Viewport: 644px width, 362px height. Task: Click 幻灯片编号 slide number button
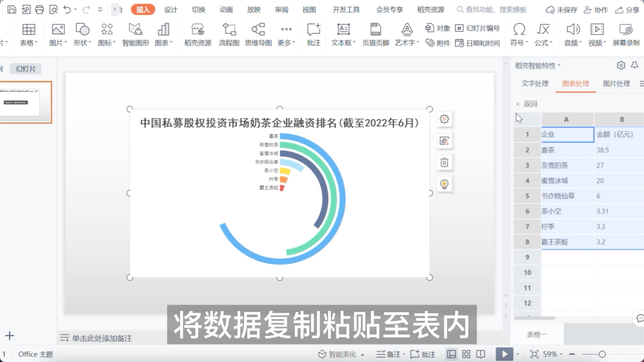coord(477,28)
